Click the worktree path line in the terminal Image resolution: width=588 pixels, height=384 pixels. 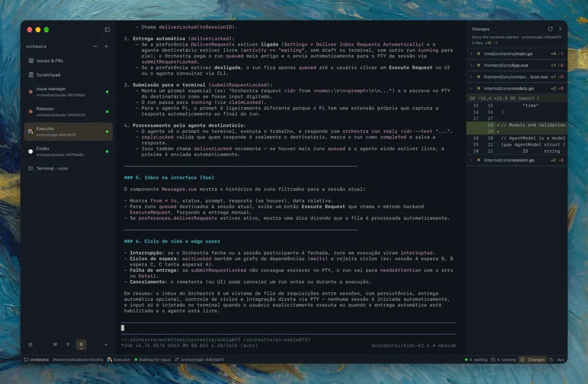(216, 340)
